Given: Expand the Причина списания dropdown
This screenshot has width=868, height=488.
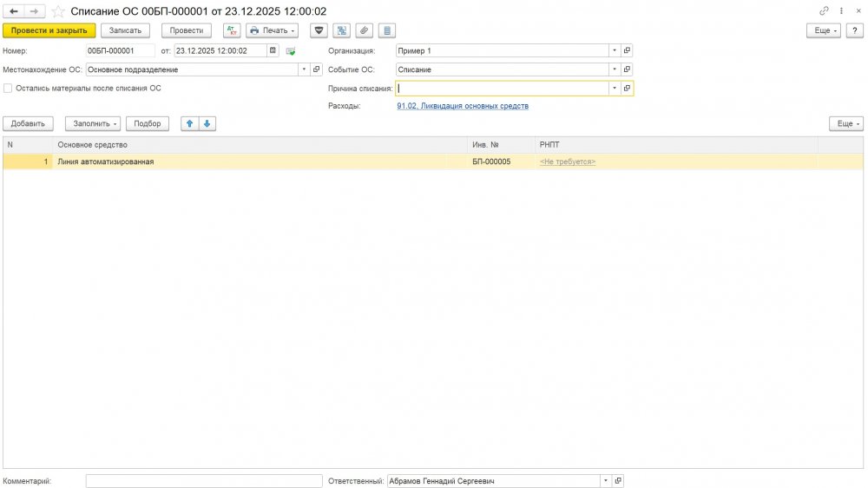Looking at the screenshot, I should coord(614,89).
